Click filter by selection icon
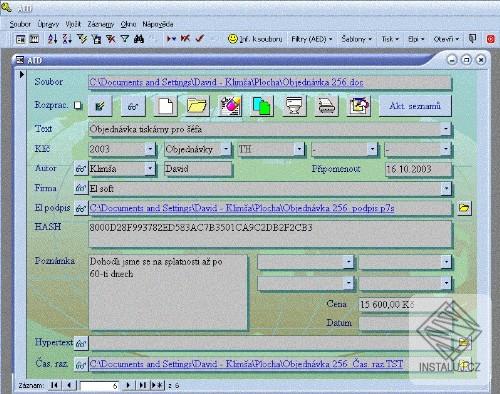This screenshot has height=394, width=500. click(82, 39)
